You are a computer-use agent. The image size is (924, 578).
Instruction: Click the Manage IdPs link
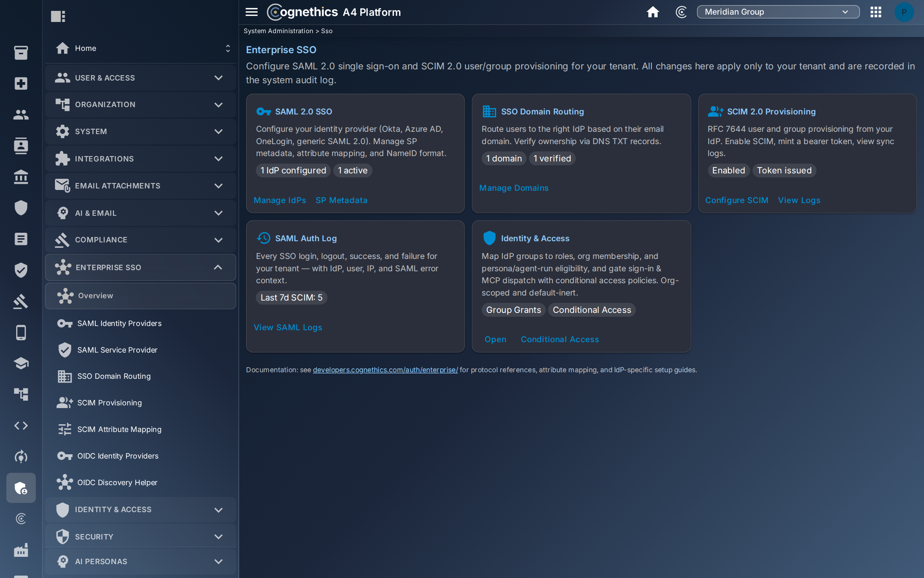click(x=280, y=200)
